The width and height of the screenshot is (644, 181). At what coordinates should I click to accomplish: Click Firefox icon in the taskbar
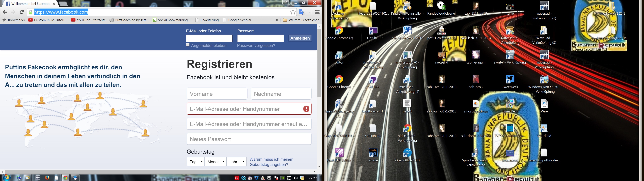click(47, 178)
